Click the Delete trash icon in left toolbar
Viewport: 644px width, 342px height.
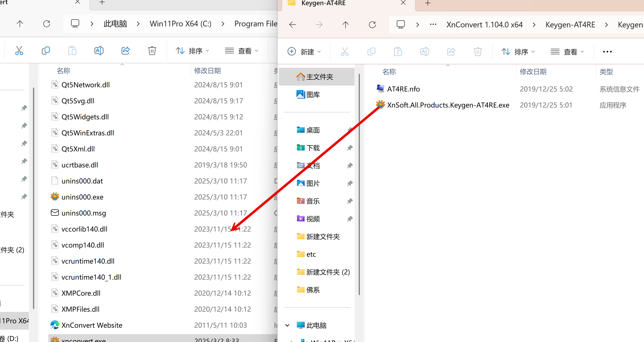tap(152, 51)
